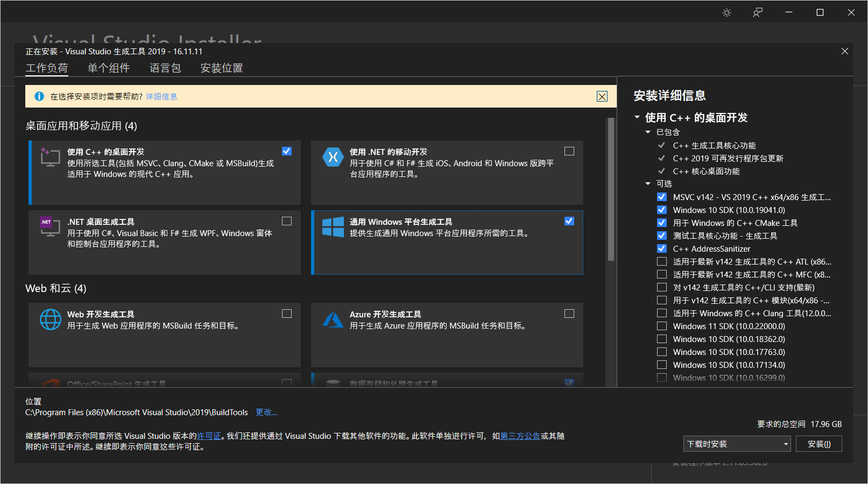
Task: Click the checkmark icon beside C++ 核心桌面功能
Action: click(x=661, y=171)
